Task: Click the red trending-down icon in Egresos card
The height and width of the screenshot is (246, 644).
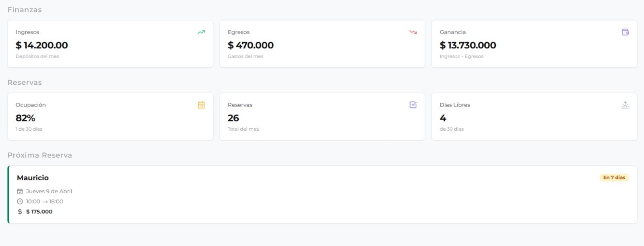Action: (x=413, y=32)
